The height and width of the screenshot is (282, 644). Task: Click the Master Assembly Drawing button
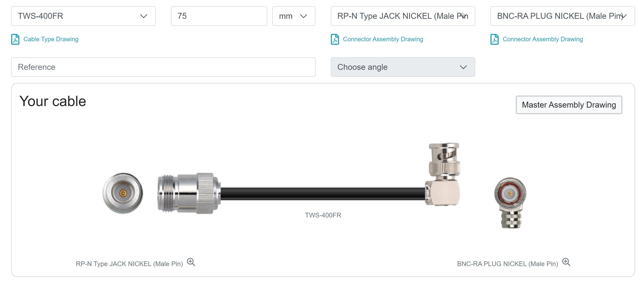(x=569, y=105)
